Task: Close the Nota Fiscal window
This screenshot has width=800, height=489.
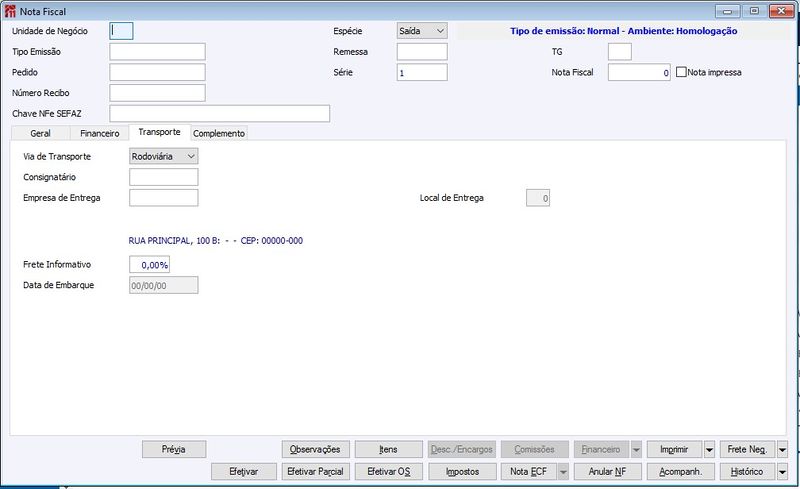Action: (781, 11)
